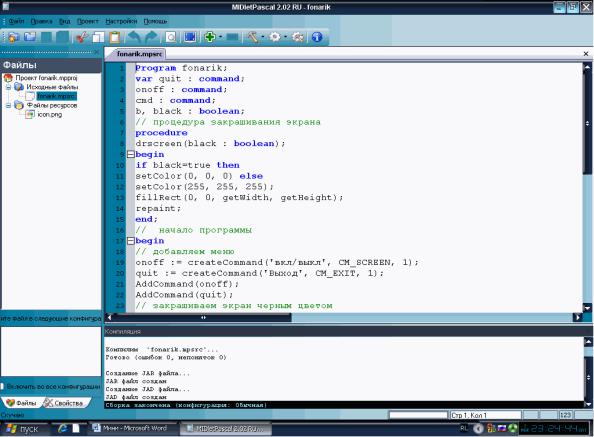This screenshot has height=437, width=594.
Task: Click 'repaint;' code line
Action: click(158, 209)
